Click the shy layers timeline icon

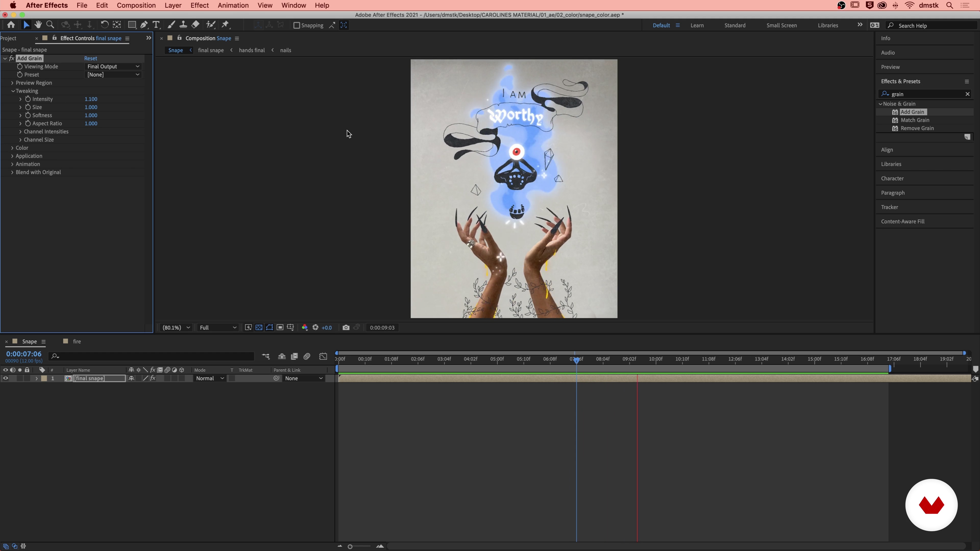pyautogui.click(x=281, y=356)
